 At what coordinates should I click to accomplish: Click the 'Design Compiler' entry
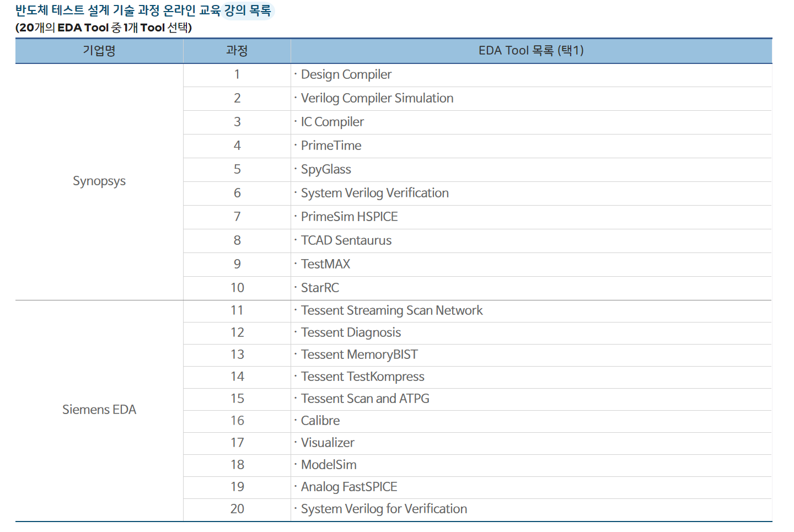346,74
